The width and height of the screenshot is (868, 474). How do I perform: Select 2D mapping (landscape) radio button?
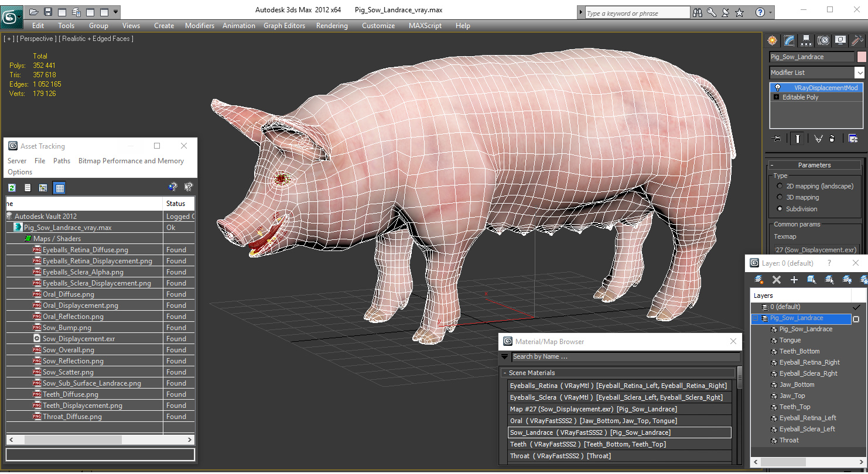pyautogui.click(x=780, y=186)
